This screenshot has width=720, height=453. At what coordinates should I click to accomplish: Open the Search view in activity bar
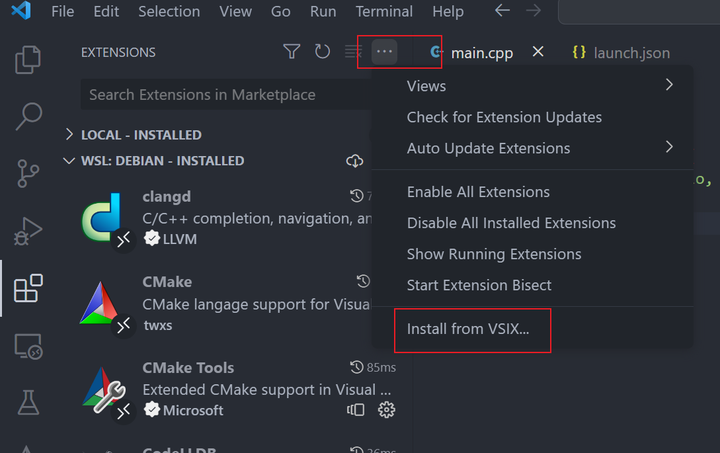pos(28,116)
